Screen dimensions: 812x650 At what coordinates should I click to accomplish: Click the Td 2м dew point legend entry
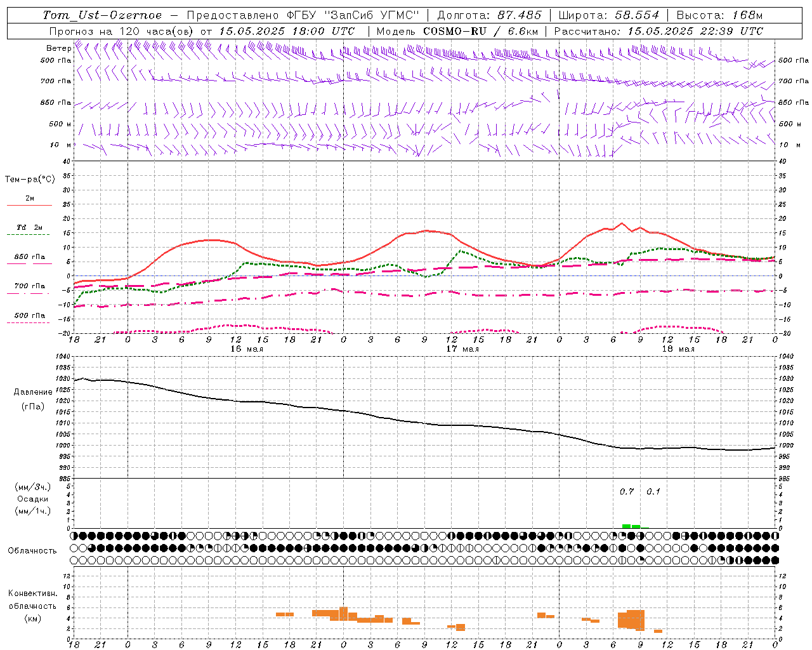30,227
